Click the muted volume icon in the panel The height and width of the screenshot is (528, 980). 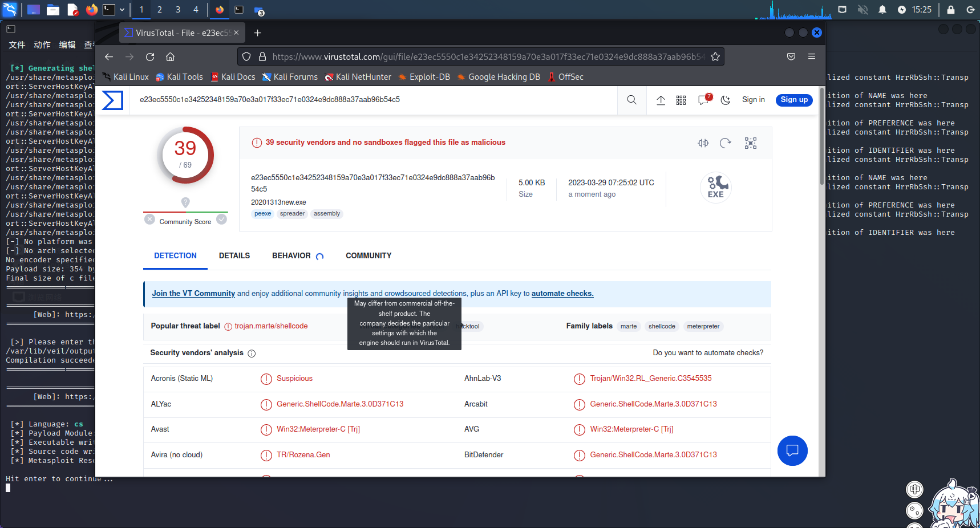coord(862,10)
